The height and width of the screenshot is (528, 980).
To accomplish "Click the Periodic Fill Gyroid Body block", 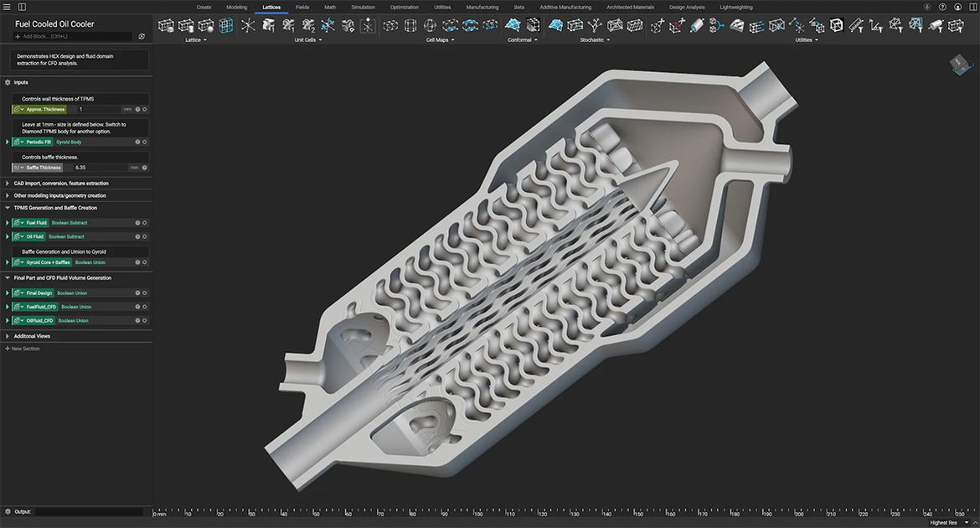I will pyautogui.click(x=38, y=142).
